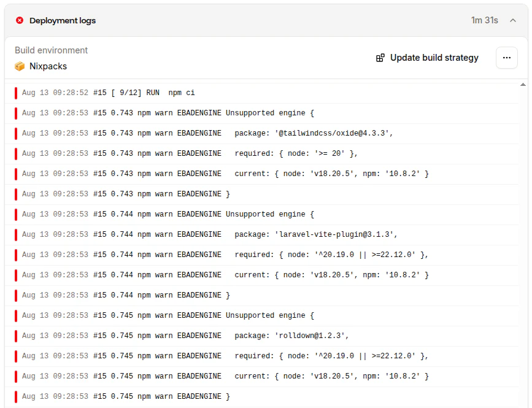Select the 0.743 closing brace log line
The image size is (532, 408).
click(261, 194)
